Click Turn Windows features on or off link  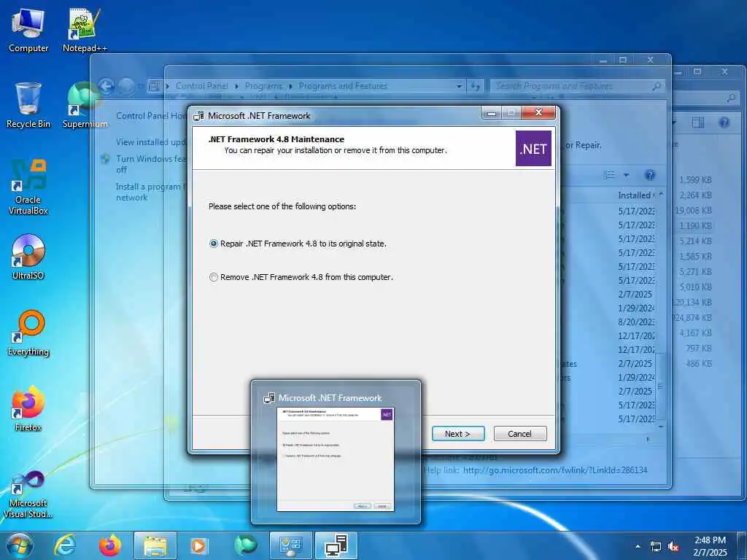[x=150, y=164]
